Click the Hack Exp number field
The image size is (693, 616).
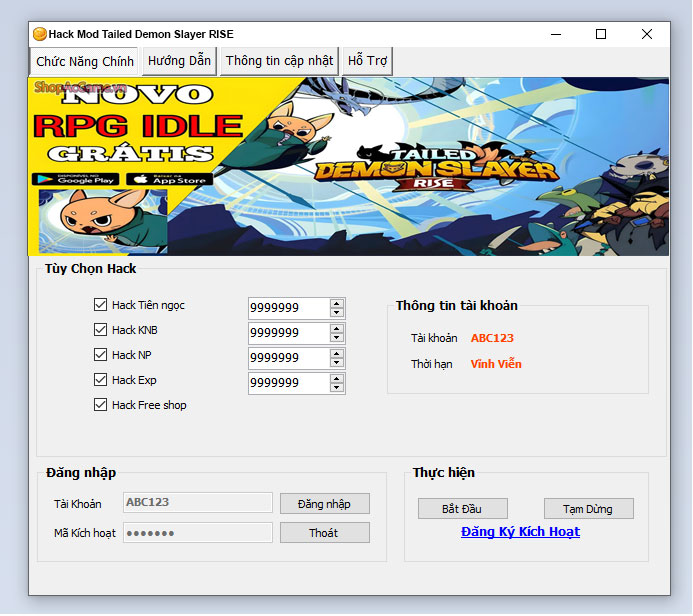pos(289,383)
